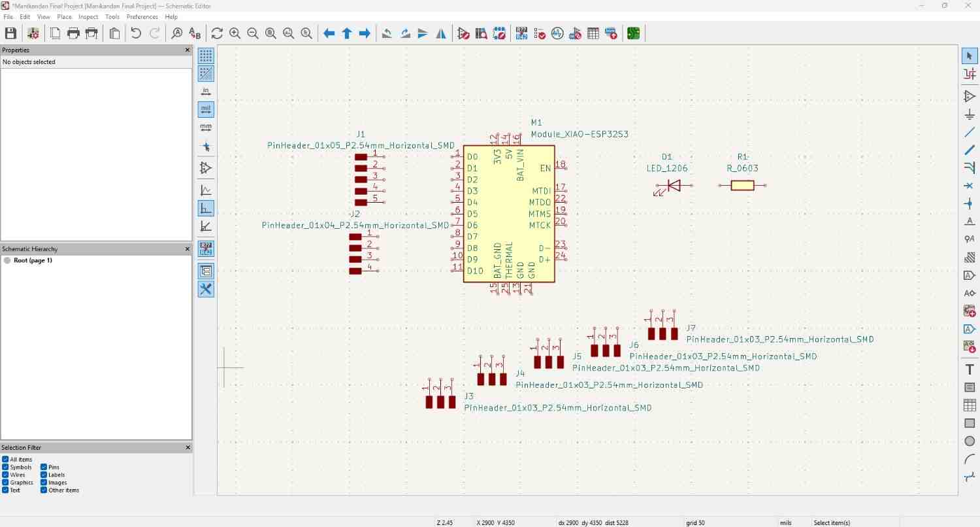Toggle the Symbols selection filter checkbox
This screenshot has height=527, width=980.
[5, 467]
